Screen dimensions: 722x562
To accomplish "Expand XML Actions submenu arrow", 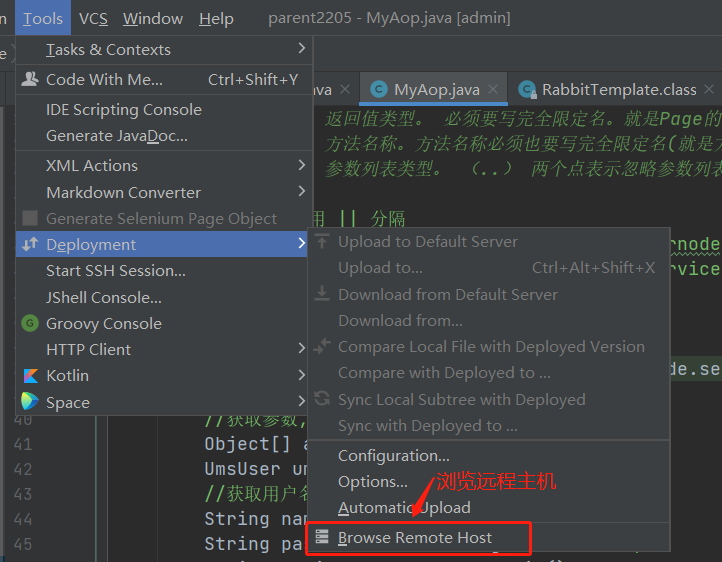I will (x=302, y=165).
